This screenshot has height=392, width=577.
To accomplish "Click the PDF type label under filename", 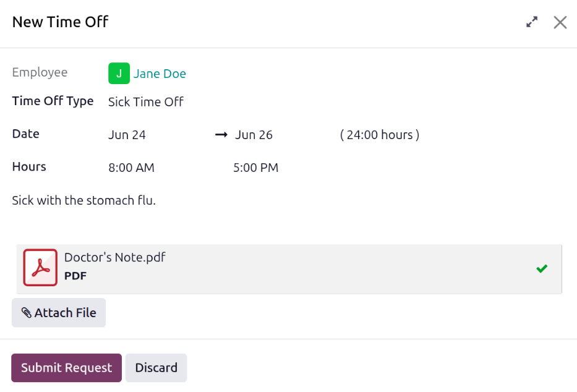I will 75,276.
